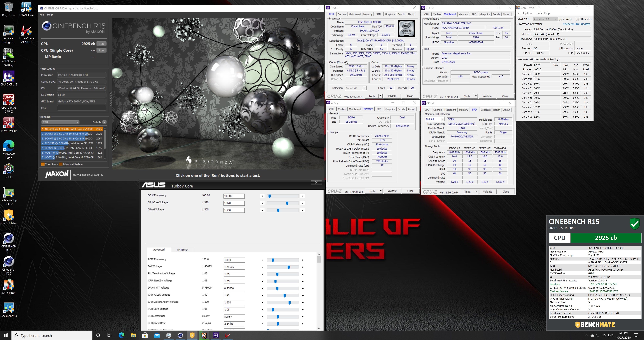The width and height of the screenshot is (644, 340).
Task: Close the TurboV Core window
Action: click(x=316, y=182)
